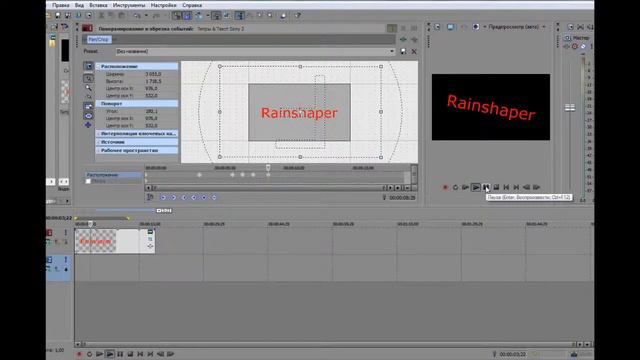The image size is (640, 360).
Task: Open the Правка menu
Action: click(x=61, y=5)
